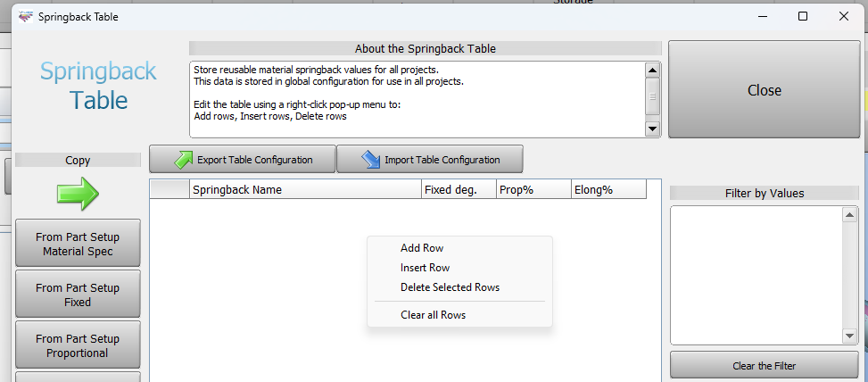Screen dimensions: 868x382
Task: Click Filter by Values scroll up arrow
Action: point(849,215)
